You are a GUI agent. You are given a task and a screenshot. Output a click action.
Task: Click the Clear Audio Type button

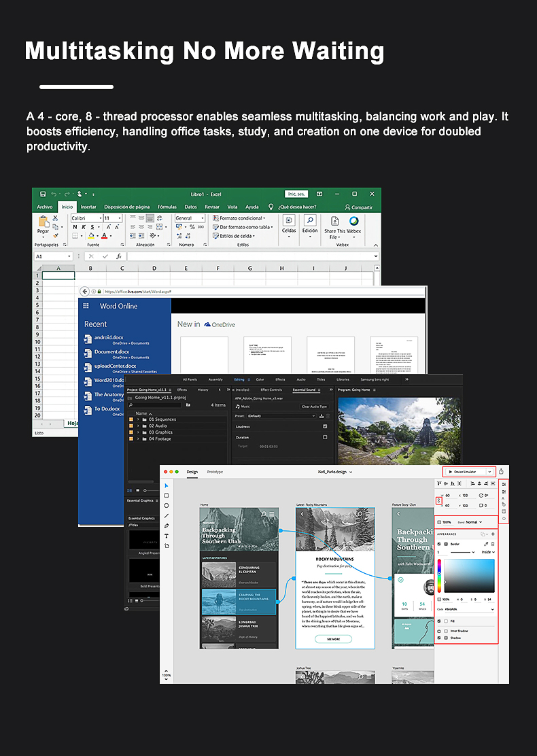tap(314, 407)
